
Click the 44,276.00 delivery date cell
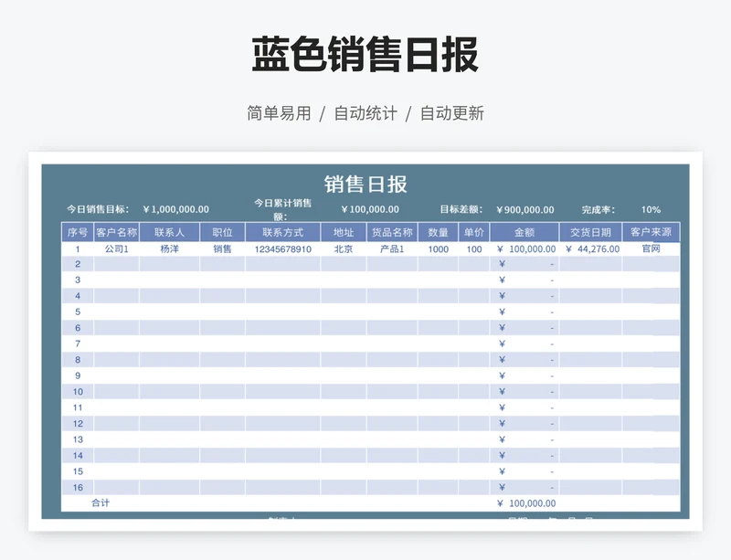(590, 249)
